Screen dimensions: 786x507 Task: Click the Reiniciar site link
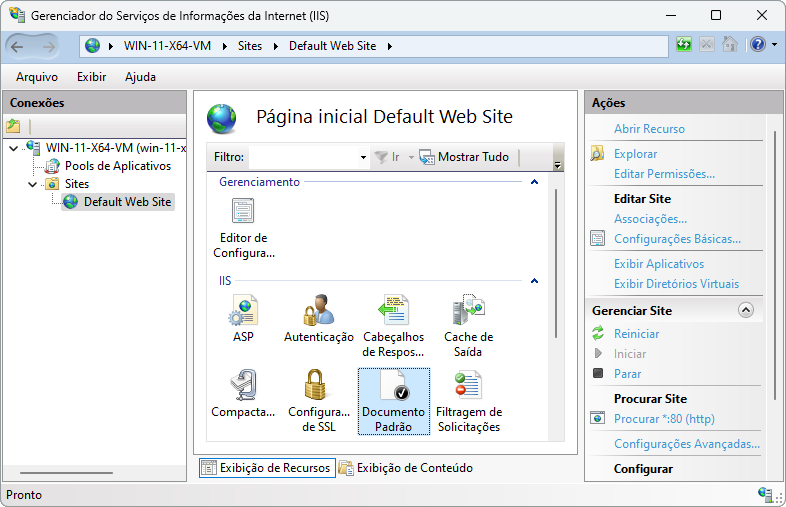[636, 334]
